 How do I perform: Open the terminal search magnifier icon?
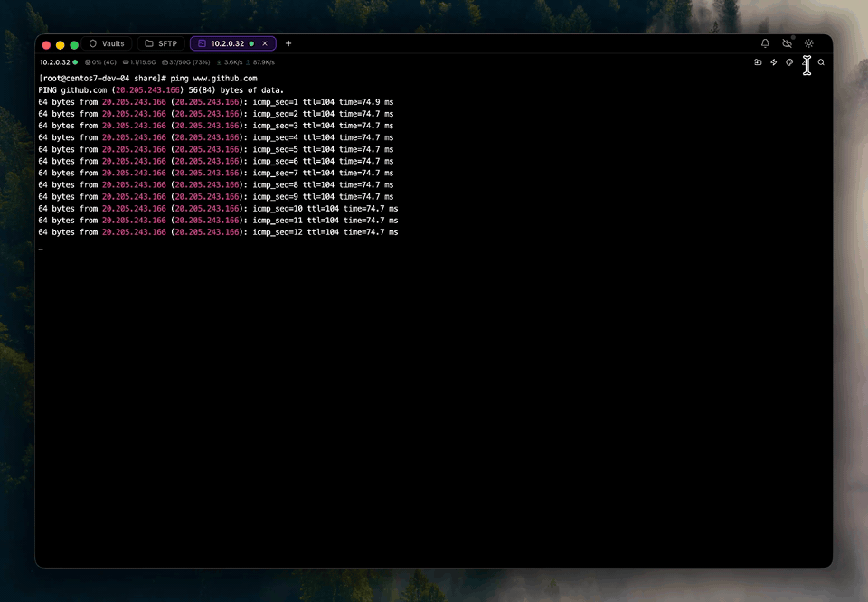click(x=821, y=62)
